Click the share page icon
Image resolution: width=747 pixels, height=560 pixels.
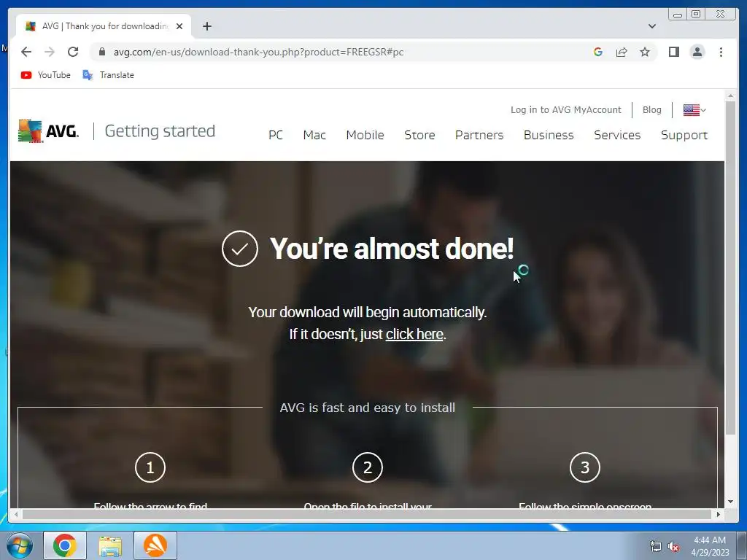(x=622, y=52)
